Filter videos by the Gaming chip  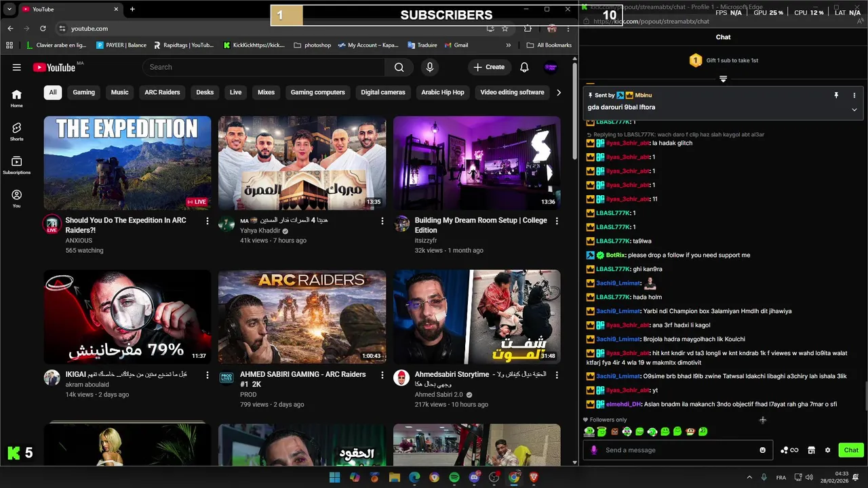[84, 92]
